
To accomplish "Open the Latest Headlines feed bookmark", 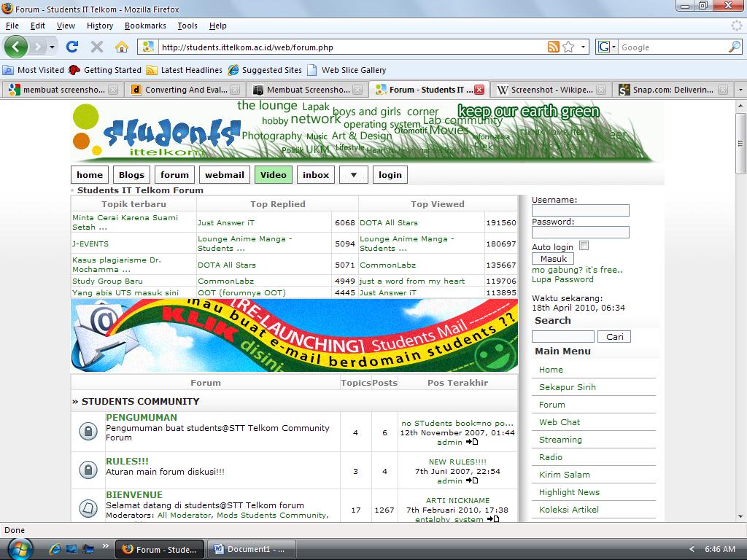I will pyautogui.click(x=185, y=70).
